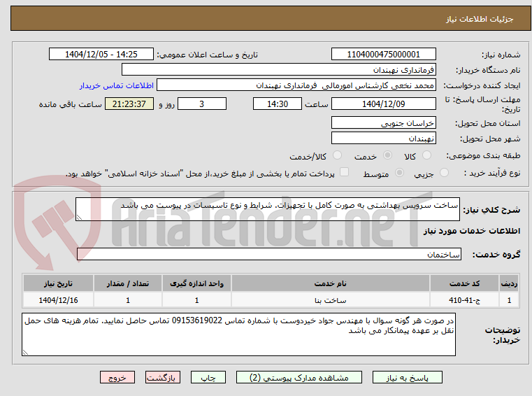
Task: Open مشاهده مدارک پیوستی (2) button
Action: (x=299, y=377)
